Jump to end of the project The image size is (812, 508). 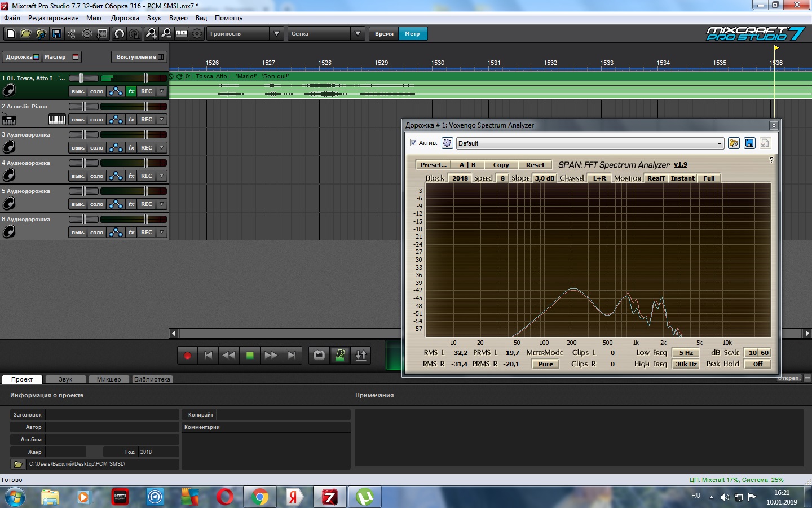click(292, 356)
